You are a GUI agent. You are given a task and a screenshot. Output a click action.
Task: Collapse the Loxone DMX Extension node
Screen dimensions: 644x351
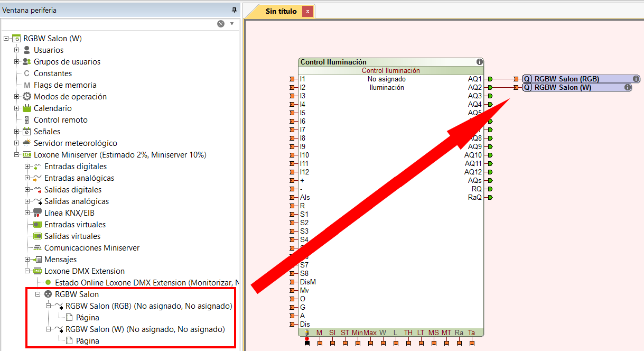pyautogui.click(x=27, y=271)
